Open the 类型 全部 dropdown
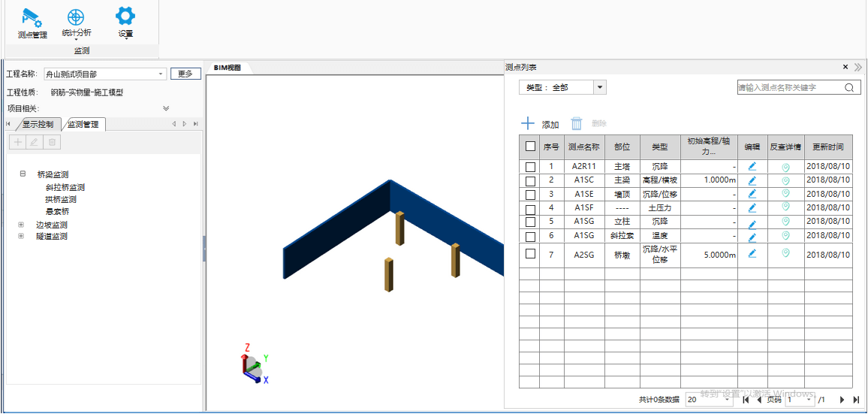The height and width of the screenshot is (414, 868). (x=562, y=87)
